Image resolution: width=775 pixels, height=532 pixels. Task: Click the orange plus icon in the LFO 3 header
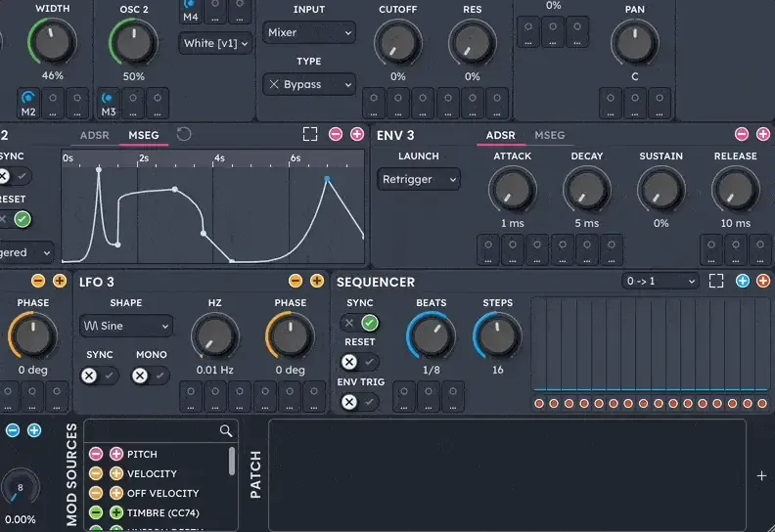coord(317,281)
